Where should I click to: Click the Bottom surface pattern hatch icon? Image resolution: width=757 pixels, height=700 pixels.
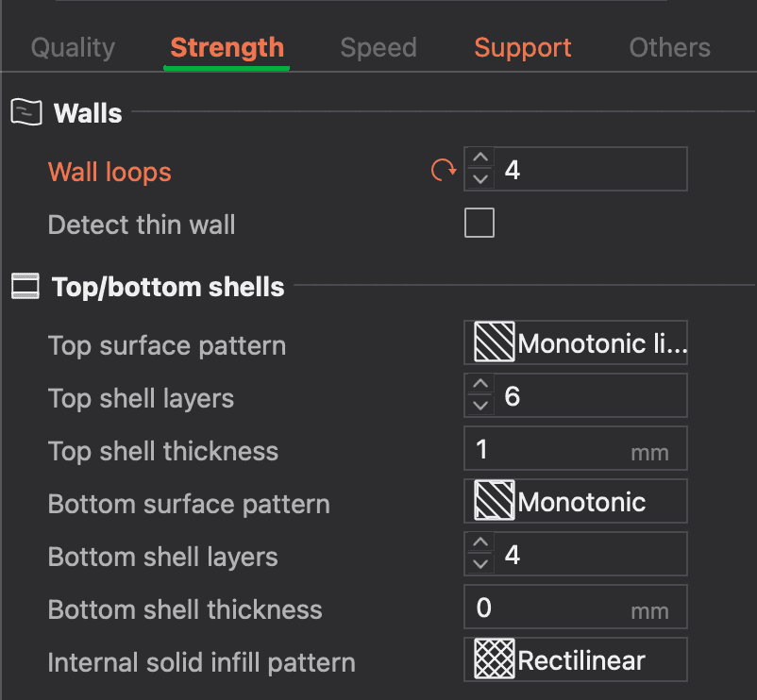pos(495,502)
